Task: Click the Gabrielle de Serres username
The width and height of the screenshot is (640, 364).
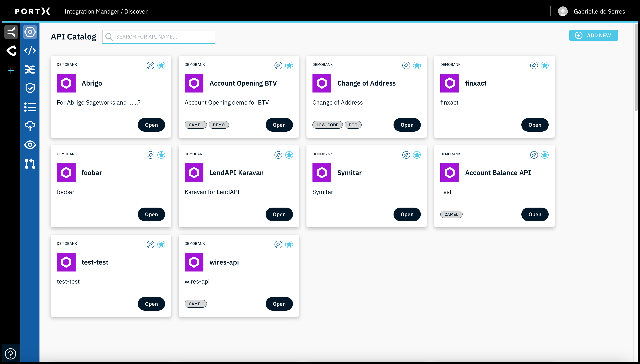Action: [x=599, y=11]
